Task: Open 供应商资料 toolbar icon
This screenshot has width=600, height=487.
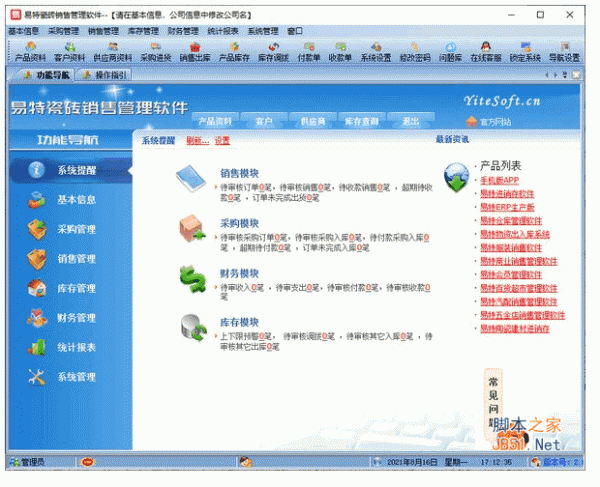Action: [x=112, y=52]
